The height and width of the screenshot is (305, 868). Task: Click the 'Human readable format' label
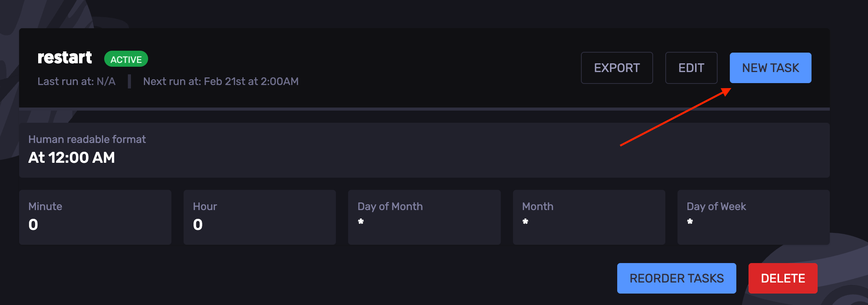pos(87,139)
